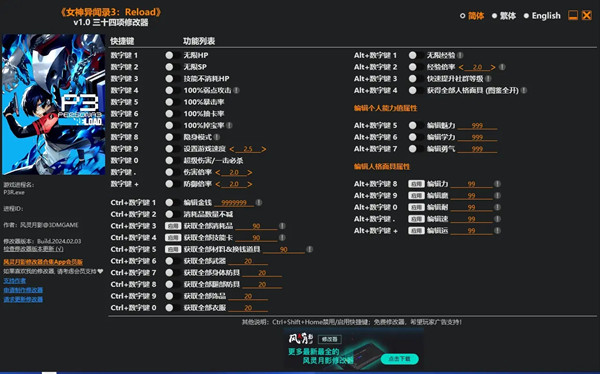Open the info icon beside 经验倍率
600x374 pixels.
point(502,67)
